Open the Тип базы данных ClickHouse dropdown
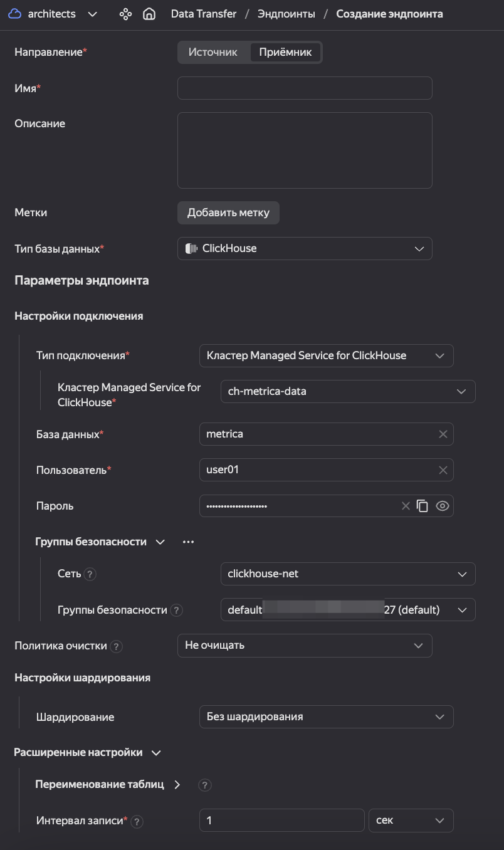The image size is (504, 850). tap(305, 248)
